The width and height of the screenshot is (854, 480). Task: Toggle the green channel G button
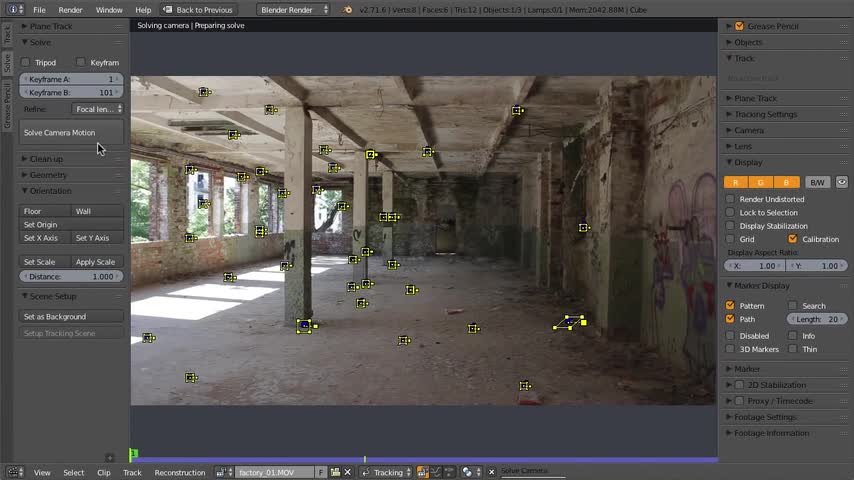point(761,183)
